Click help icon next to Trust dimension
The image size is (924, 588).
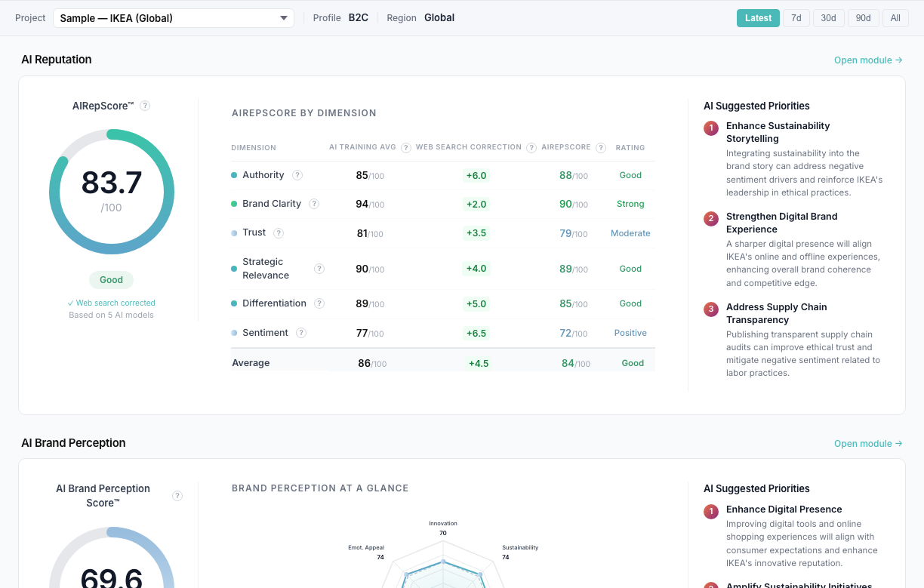[x=279, y=233]
